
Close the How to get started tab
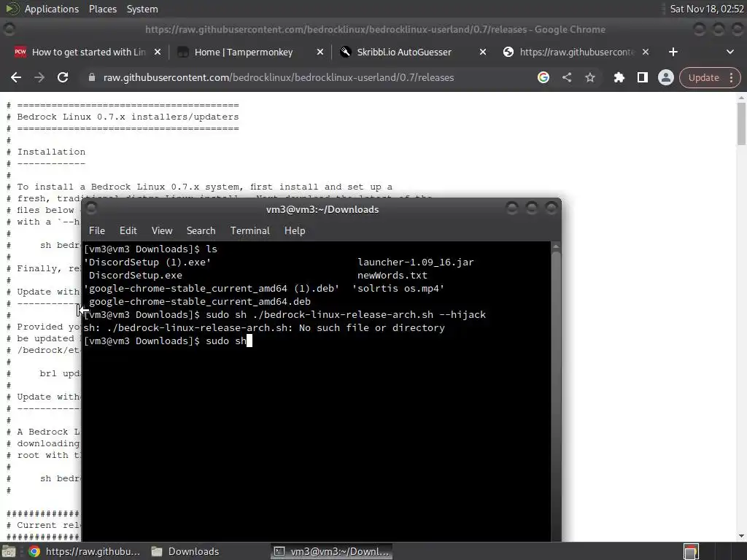(x=158, y=52)
